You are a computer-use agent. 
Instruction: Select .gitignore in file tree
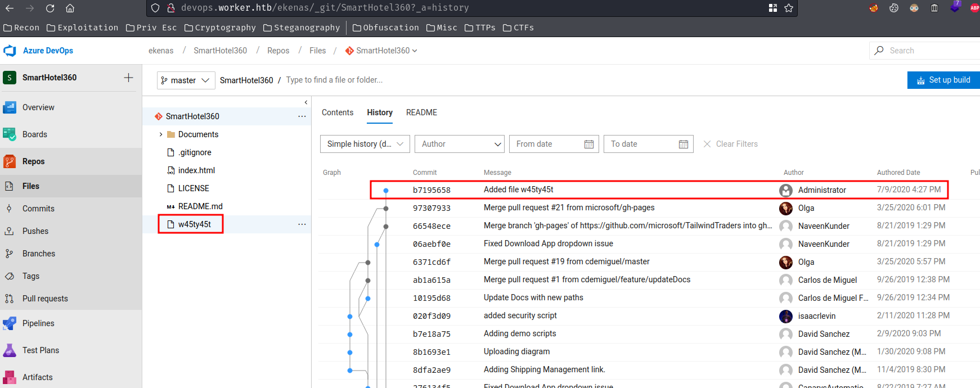click(x=195, y=152)
